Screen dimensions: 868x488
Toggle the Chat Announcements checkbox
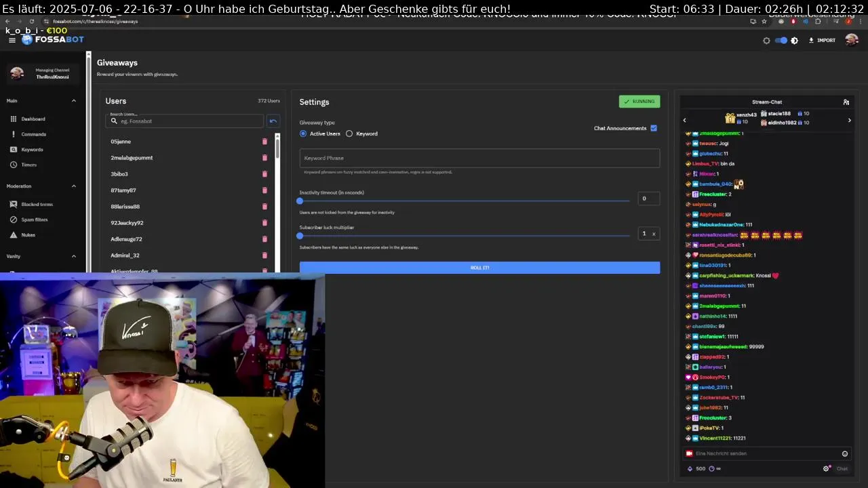(x=654, y=128)
